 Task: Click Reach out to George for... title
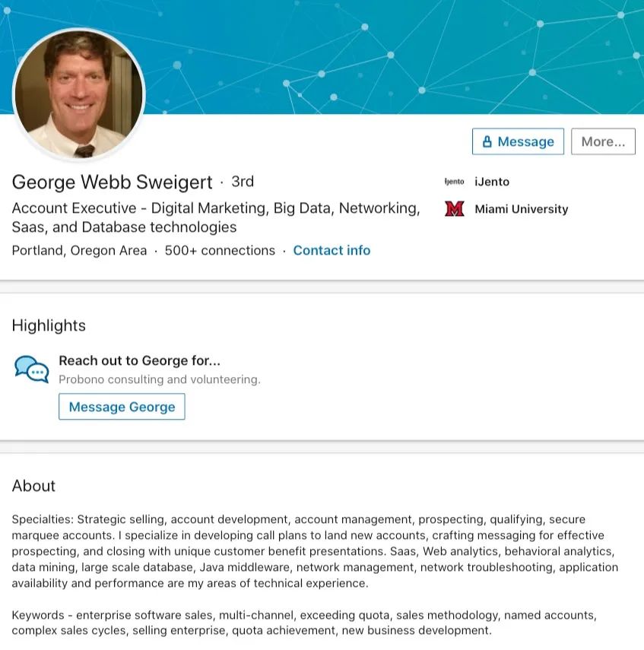[139, 360]
